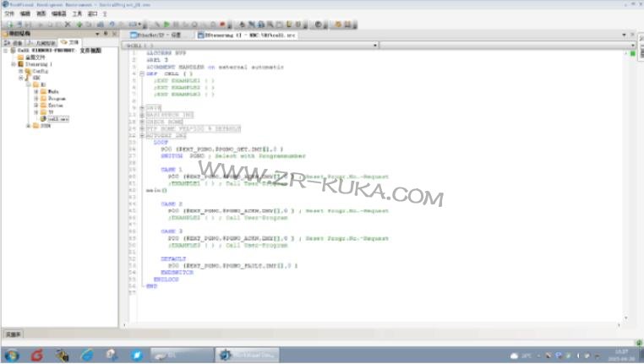Expand the INIT fold in code editor

coord(141,107)
